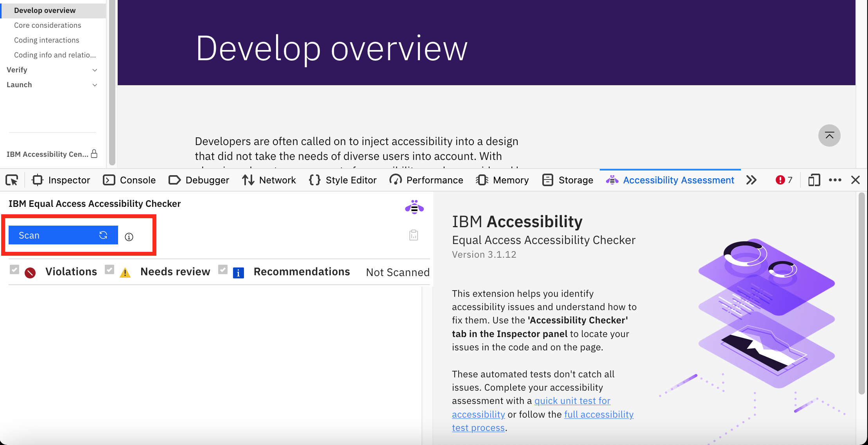Open the Network tab
868x445 pixels.
(269, 180)
